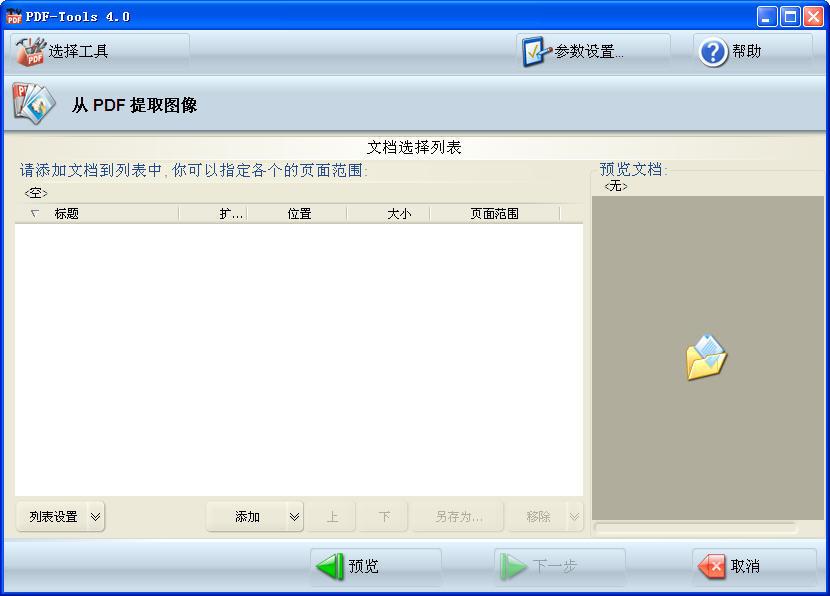
Task: Click the 选择工具 PDF tool icon
Action: point(30,50)
